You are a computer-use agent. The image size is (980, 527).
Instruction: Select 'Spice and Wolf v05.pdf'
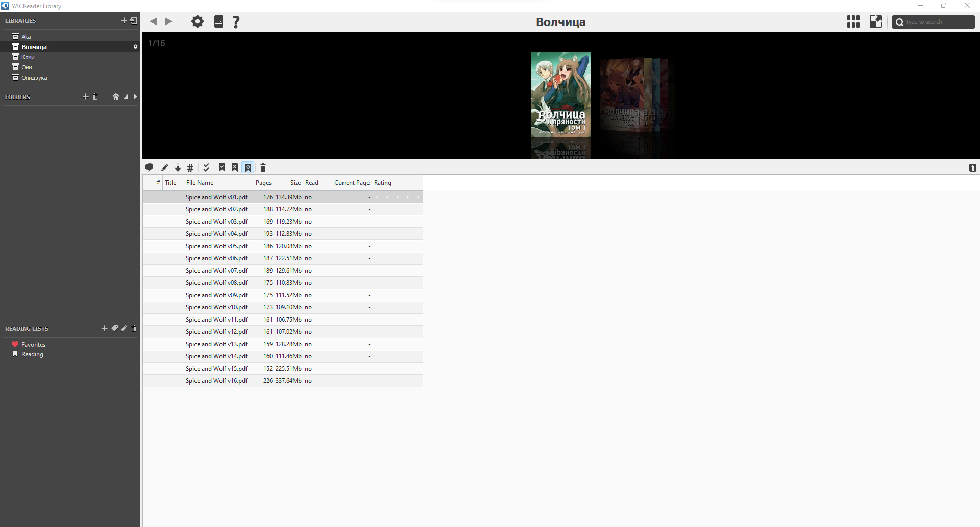pos(283,246)
